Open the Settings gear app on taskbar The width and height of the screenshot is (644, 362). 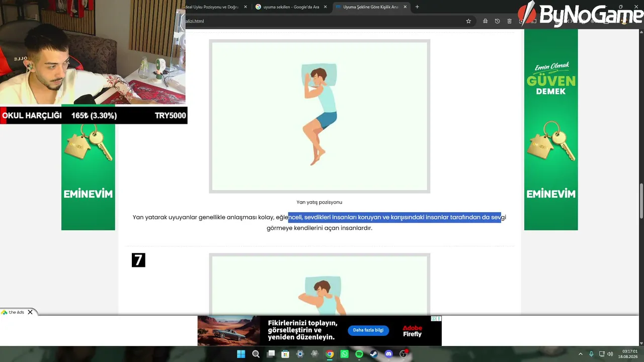300,354
